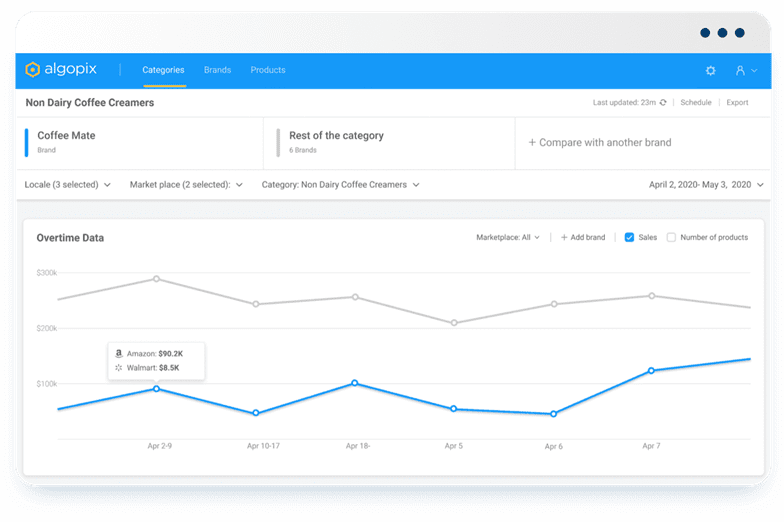Click the blue Apr 18- data point
The width and height of the screenshot is (784, 522).
click(x=354, y=383)
